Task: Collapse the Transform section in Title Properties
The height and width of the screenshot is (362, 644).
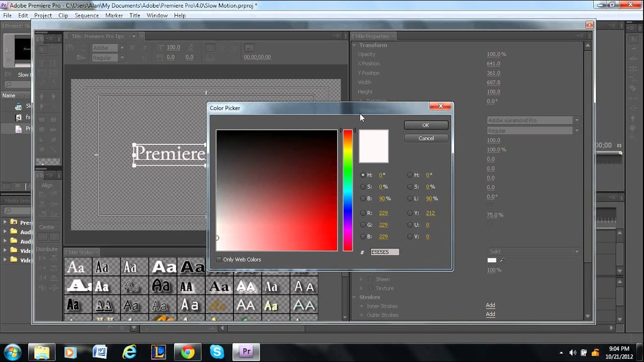Action: pyautogui.click(x=354, y=45)
